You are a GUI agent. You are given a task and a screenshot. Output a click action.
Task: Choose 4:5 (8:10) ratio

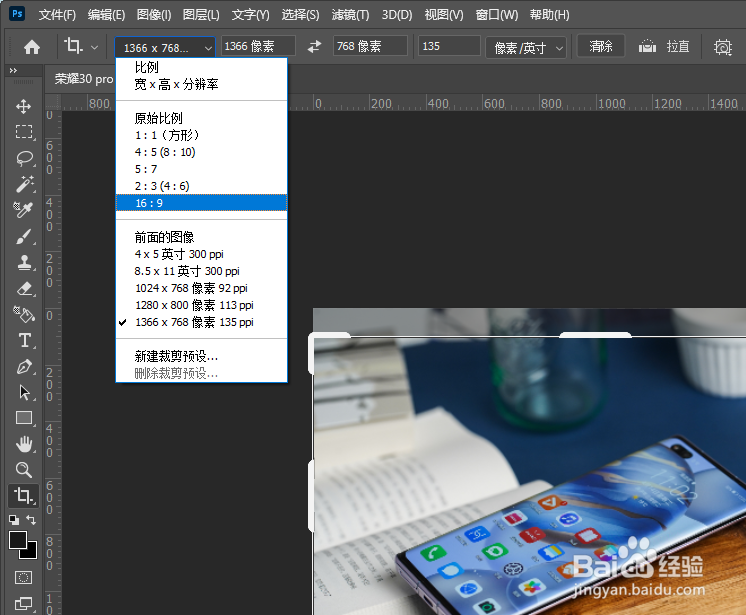click(x=201, y=152)
